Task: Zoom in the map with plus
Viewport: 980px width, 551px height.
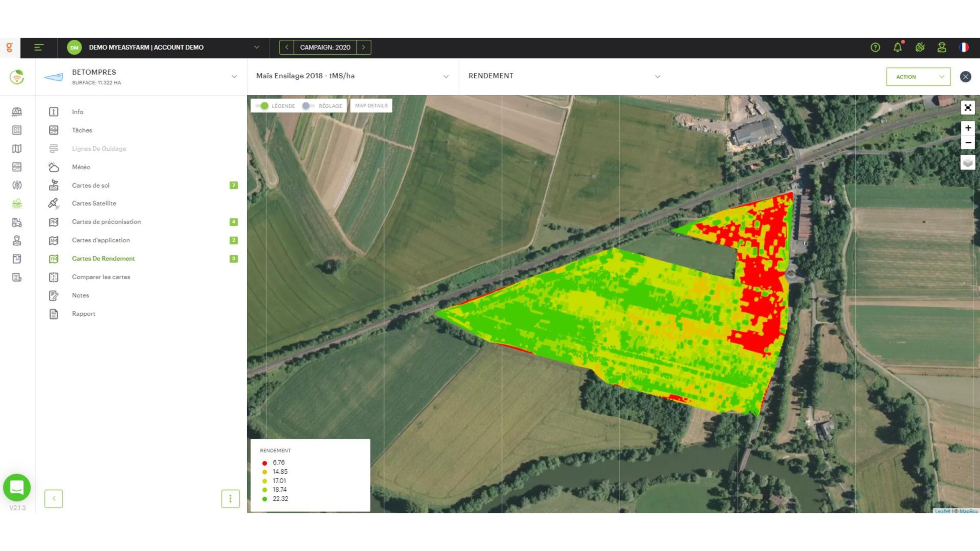Action: coord(968,128)
